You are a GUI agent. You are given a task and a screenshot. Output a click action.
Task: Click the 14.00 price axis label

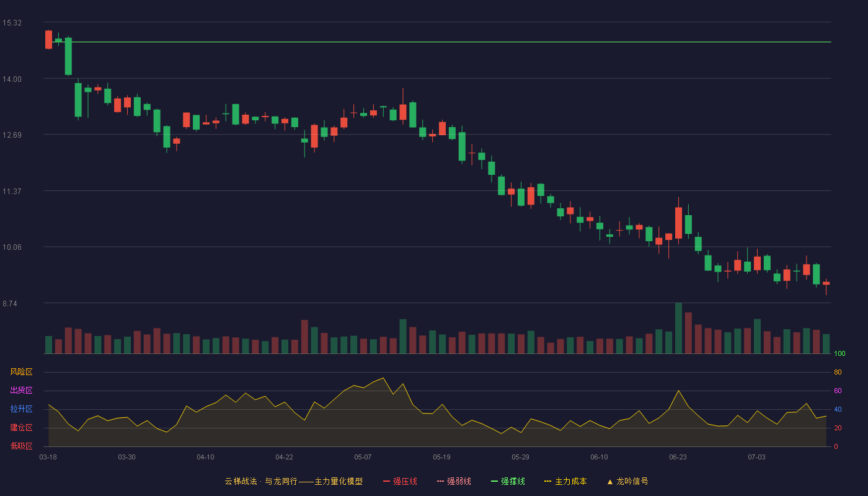(x=12, y=79)
